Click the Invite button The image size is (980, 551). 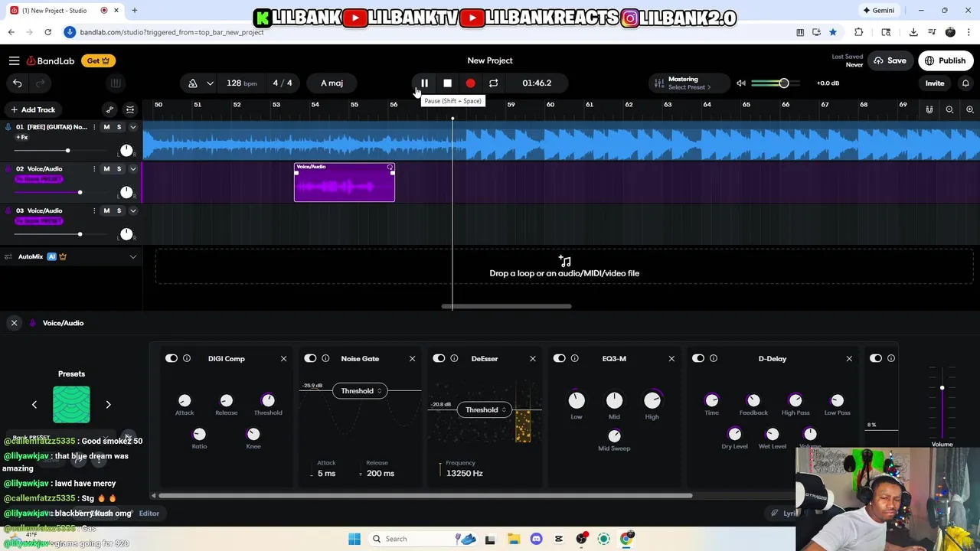934,83
